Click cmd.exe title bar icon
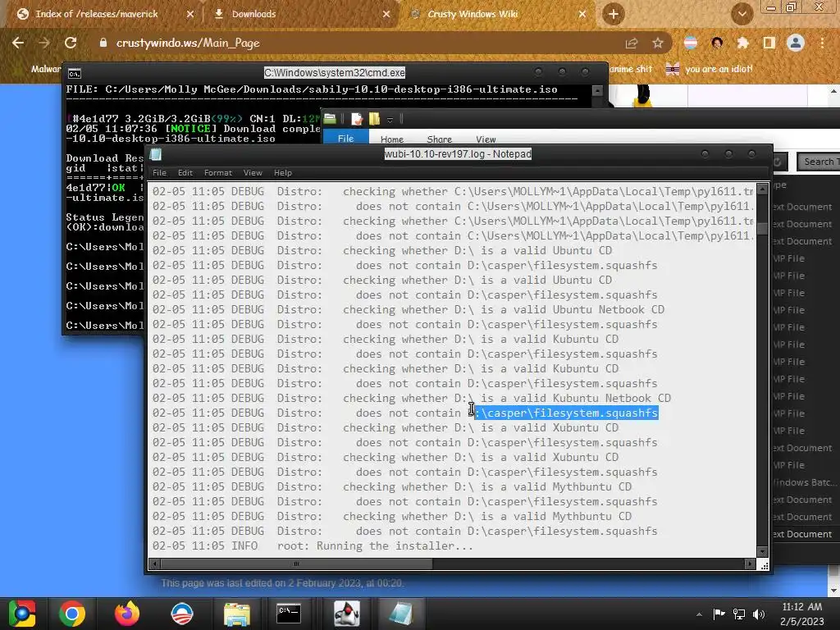Image resolution: width=840 pixels, height=630 pixels. click(x=75, y=73)
